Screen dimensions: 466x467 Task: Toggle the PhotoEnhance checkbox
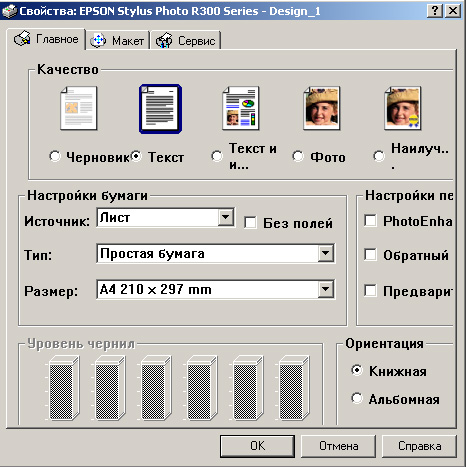[370, 221]
